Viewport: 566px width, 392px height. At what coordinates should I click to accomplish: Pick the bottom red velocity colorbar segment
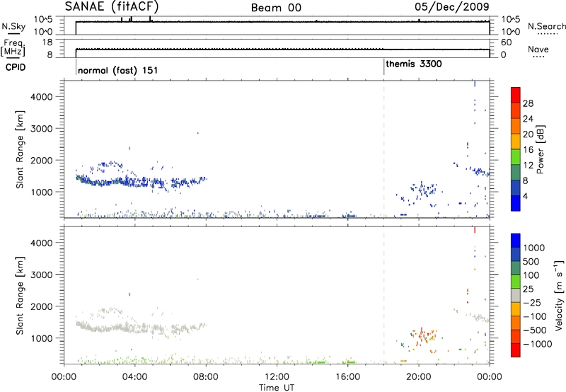click(516, 350)
